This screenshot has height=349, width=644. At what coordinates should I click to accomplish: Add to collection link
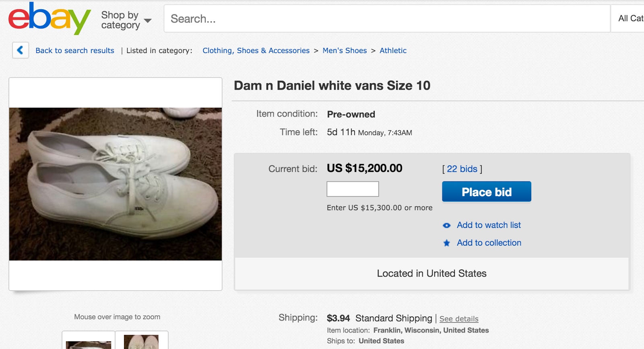click(x=489, y=243)
